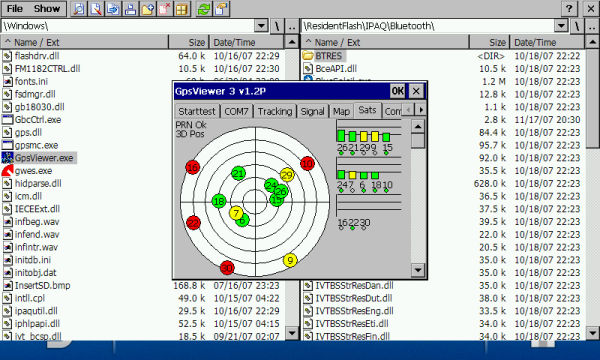The height and width of the screenshot is (360, 600).
Task: Click the green refresh arrows toolbar icon
Action: point(204,9)
